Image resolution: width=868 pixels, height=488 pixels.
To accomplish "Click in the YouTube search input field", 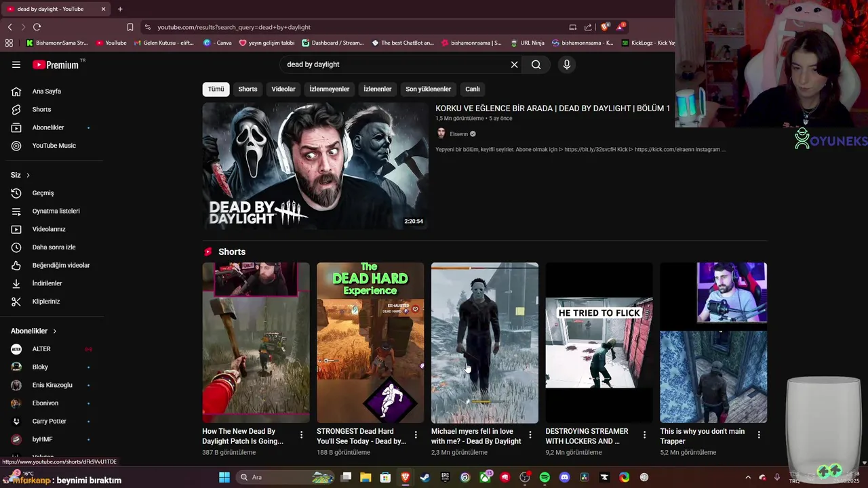I will 397,64.
